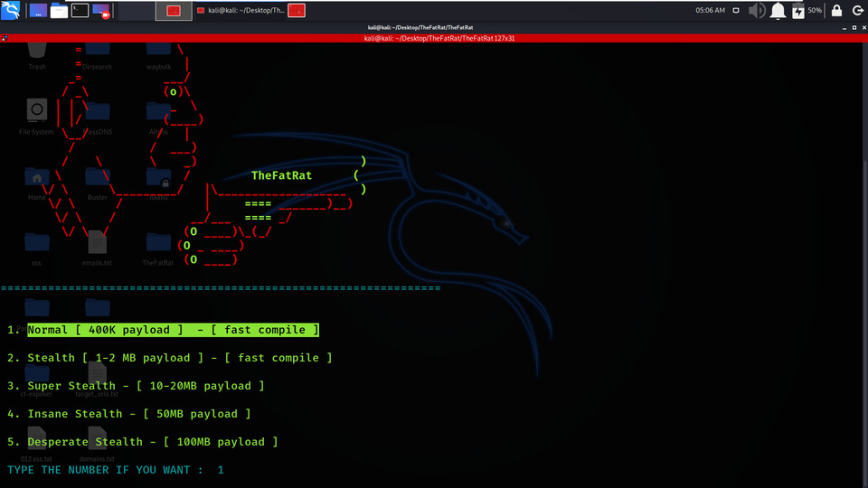Screen dimensions: 868x488
Task: Select the active workspace with red window
Action: [174, 11]
